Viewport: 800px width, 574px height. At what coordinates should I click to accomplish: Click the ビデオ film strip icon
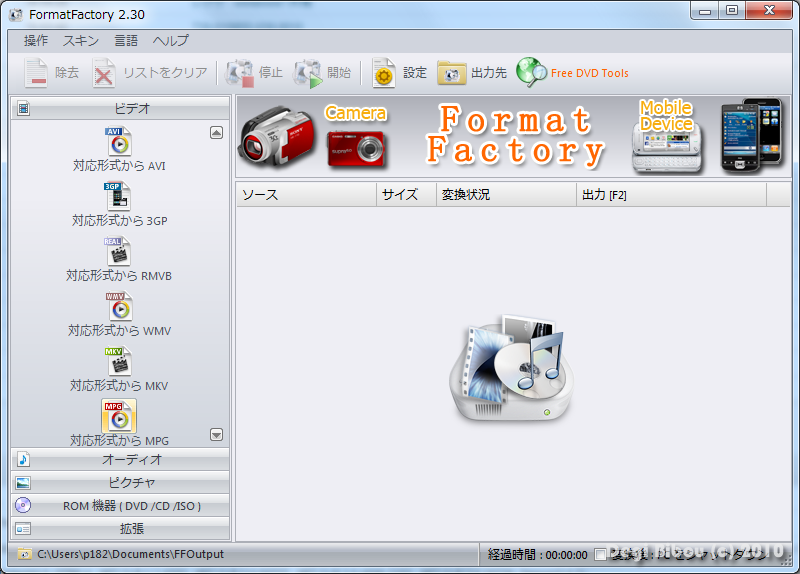tap(23, 108)
